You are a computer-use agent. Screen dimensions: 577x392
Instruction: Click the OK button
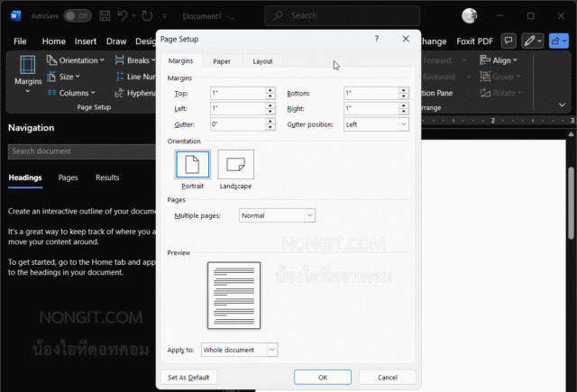tap(323, 378)
